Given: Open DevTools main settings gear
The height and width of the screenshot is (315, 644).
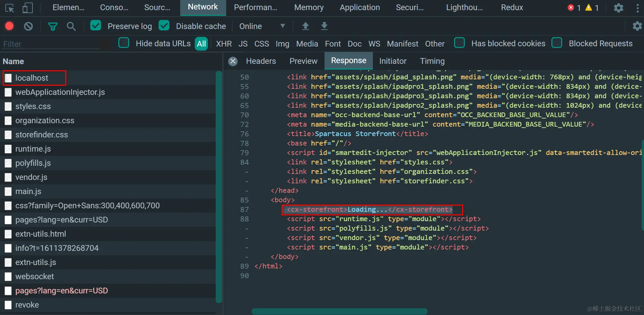Looking at the screenshot, I should click(619, 8).
